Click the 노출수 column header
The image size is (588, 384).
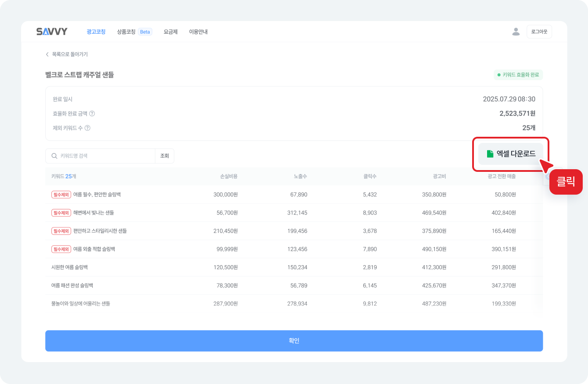[301, 176]
